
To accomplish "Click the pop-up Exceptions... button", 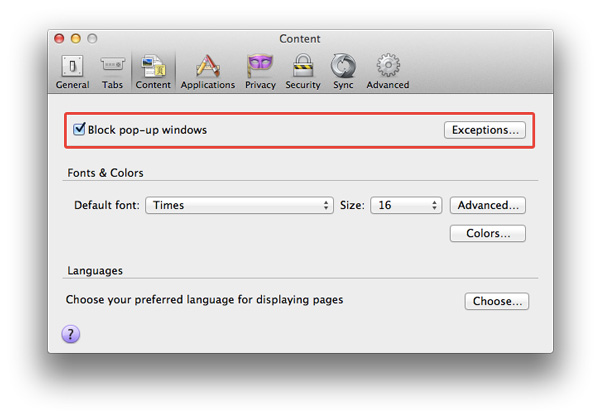I will [x=485, y=130].
